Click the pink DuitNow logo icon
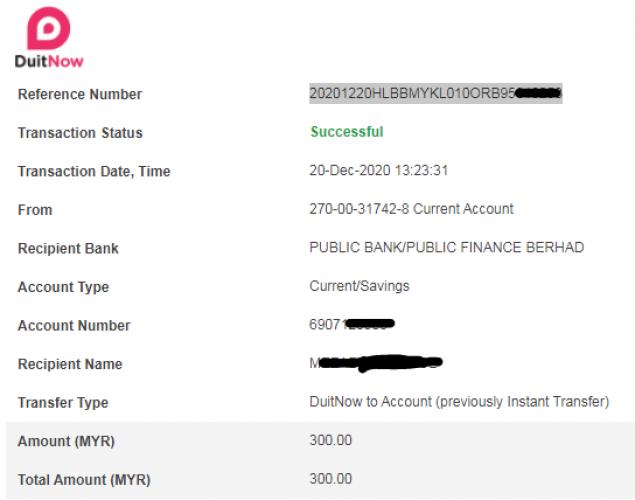This screenshot has height=500, width=635. [48, 28]
